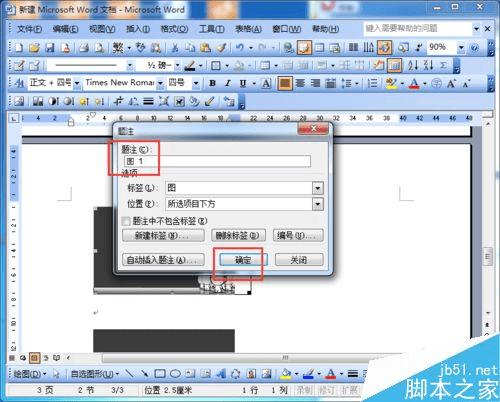The width and height of the screenshot is (500, 402).
Task: Click the Copy icon in the toolbar
Action: 190,48
